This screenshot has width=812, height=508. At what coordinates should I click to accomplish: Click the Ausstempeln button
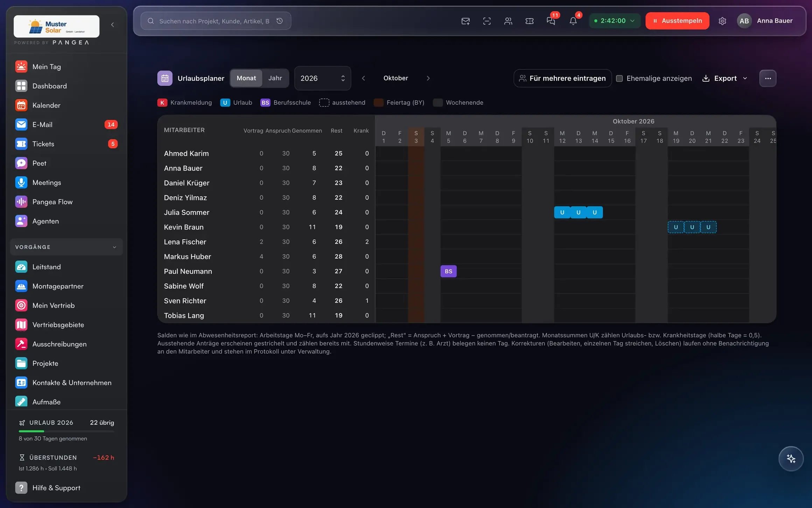(677, 21)
